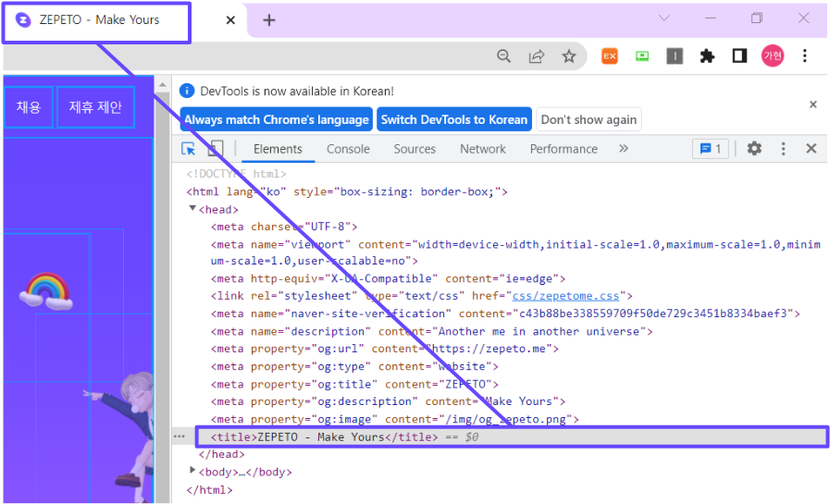Close the DevTools panel

pos(811,149)
